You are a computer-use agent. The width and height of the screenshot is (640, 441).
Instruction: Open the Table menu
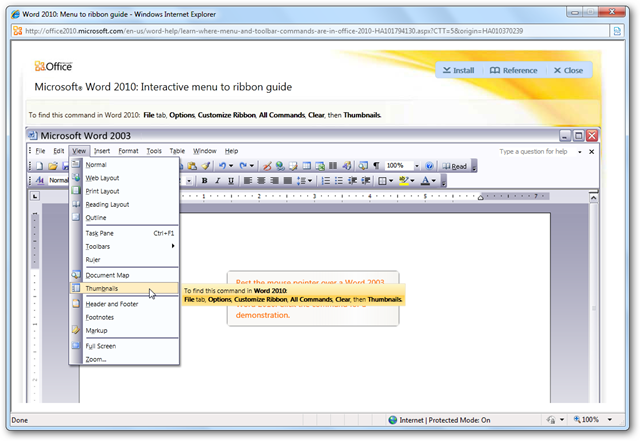(177, 151)
